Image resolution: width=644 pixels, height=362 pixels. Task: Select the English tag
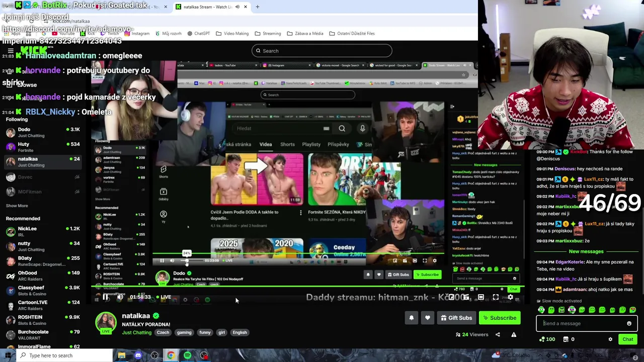[x=240, y=332]
